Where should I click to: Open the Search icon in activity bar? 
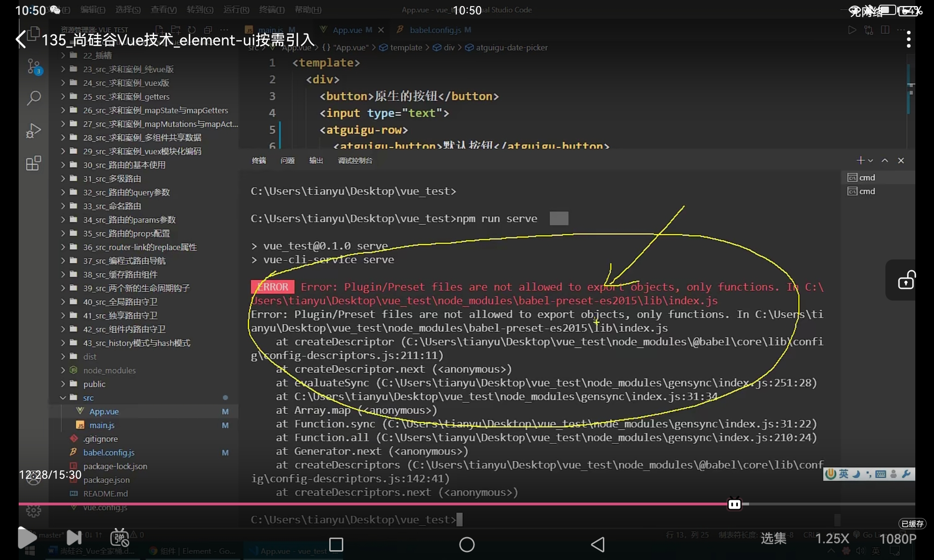pos(34,98)
